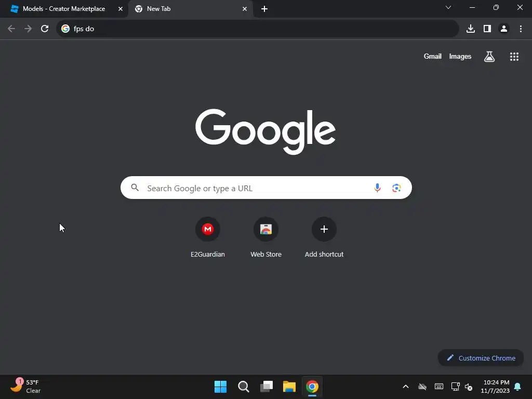Click the Chrome icon on the taskbar

pyautogui.click(x=312, y=387)
